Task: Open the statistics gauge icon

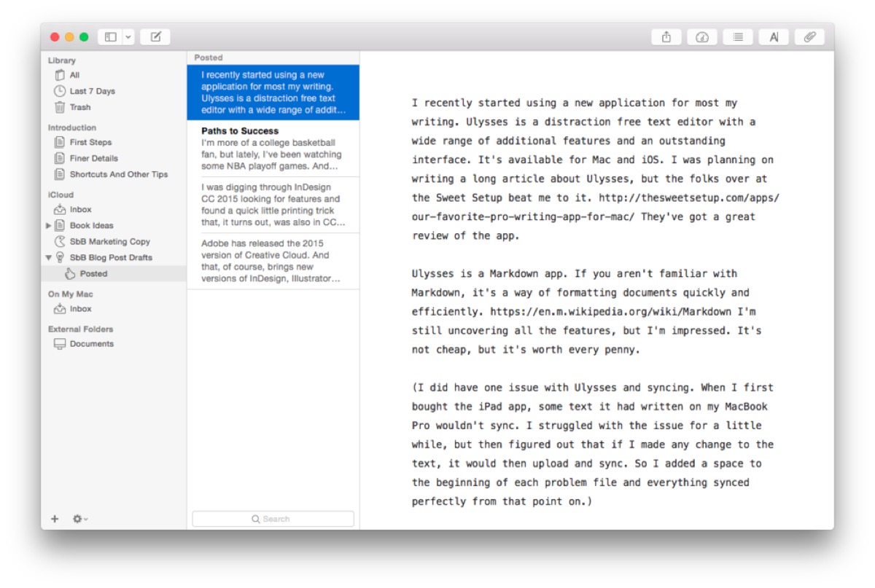Action: (702, 37)
